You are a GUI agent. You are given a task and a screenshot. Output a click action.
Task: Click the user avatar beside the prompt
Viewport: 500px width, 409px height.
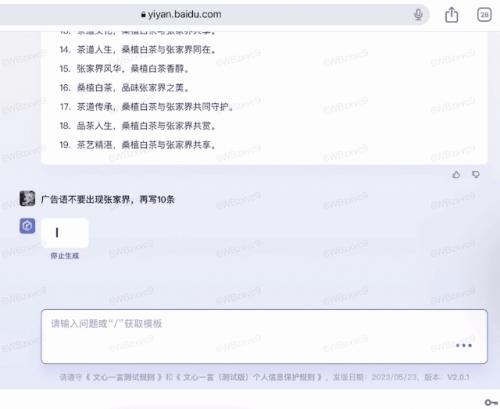tap(27, 199)
